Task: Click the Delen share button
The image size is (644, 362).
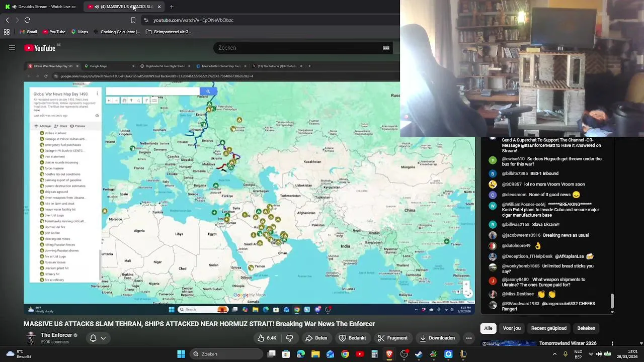Action: coord(316,338)
